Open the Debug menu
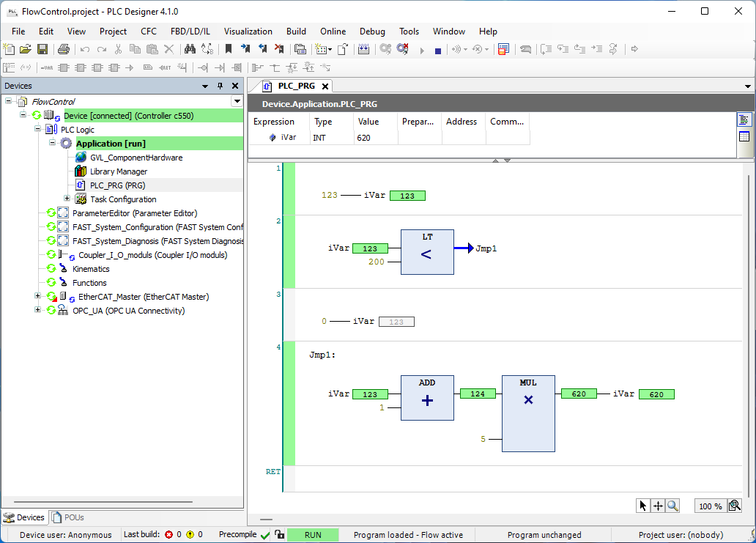This screenshot has height=543, width=756. (x=372, y=32)
